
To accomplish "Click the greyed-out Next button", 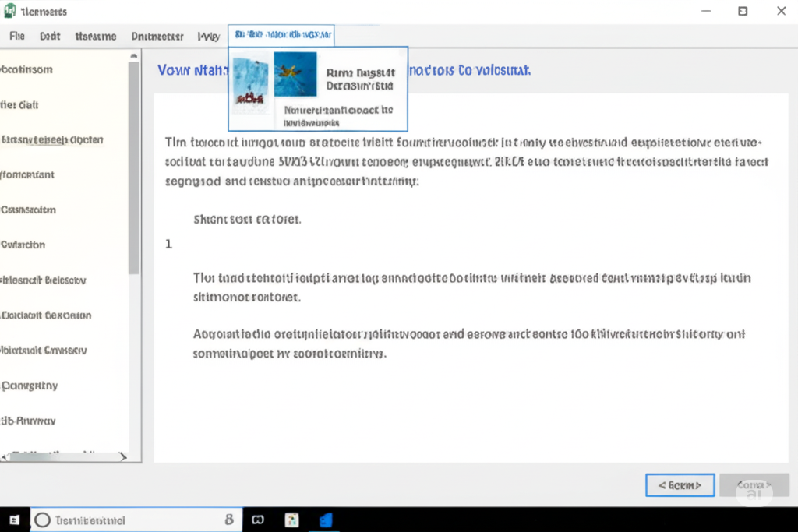I will click(754, 485).
